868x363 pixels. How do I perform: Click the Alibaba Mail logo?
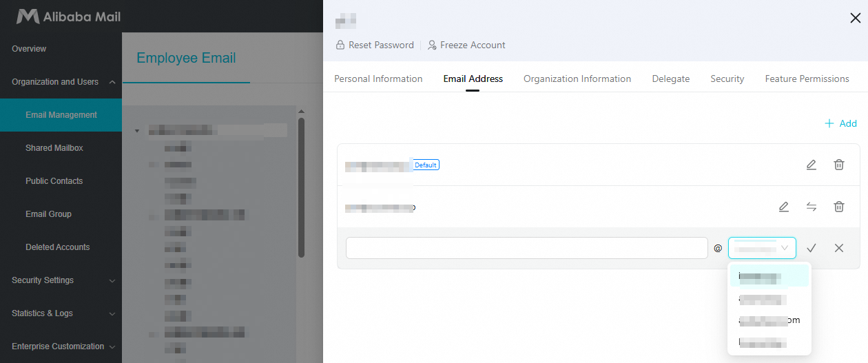point(68,16)
